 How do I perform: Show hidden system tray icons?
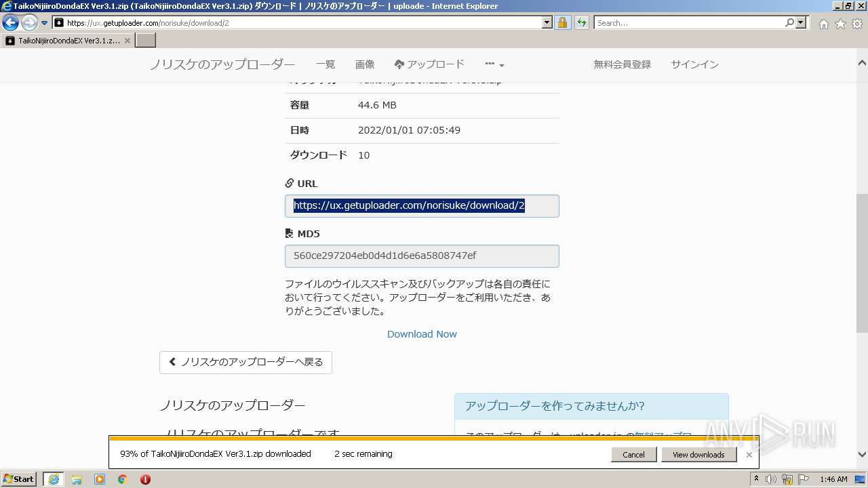[756, 479]
